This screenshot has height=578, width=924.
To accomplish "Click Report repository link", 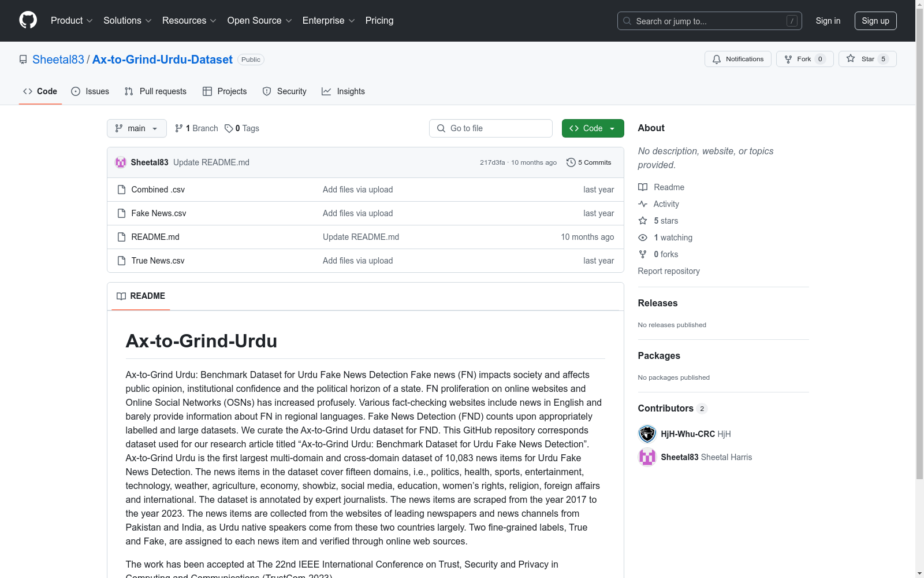I will [x=669, y=271].
